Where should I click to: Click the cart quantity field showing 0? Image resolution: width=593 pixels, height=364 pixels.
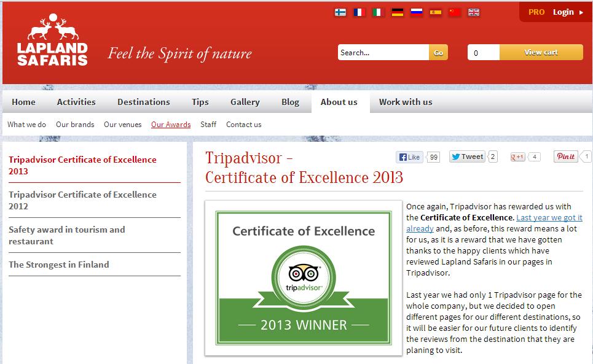[484, 53]
